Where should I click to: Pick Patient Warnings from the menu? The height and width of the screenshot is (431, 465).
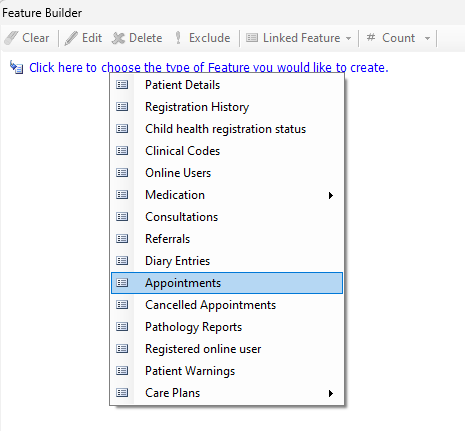[227, 371]
